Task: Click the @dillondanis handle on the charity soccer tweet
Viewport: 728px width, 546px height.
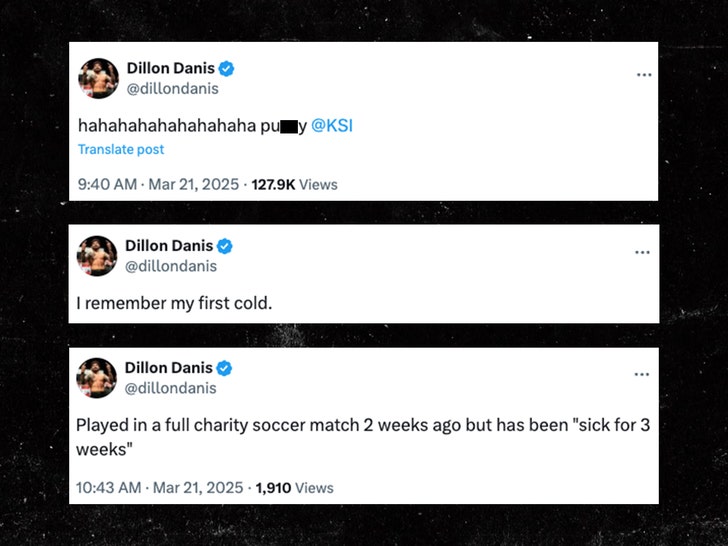Action: click(x=170, y=388)
